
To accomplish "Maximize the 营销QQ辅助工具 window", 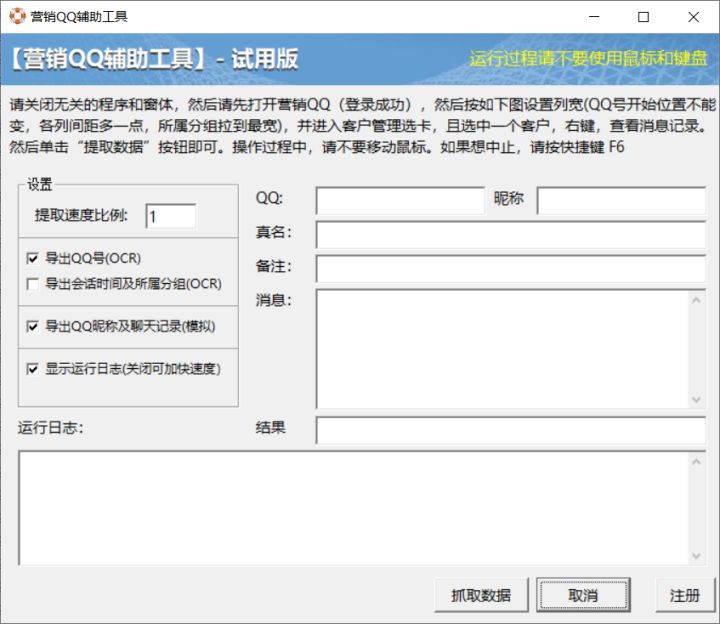I will (x=643, y=17).
